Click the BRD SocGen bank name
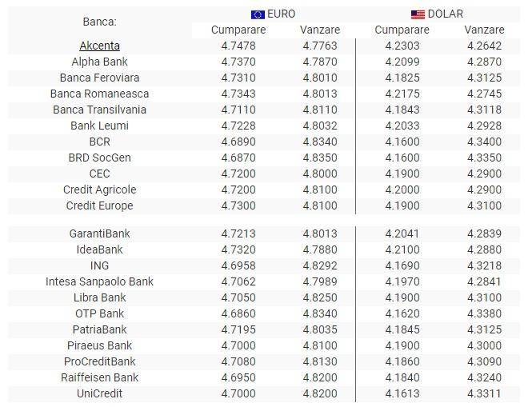 (100, 158)
